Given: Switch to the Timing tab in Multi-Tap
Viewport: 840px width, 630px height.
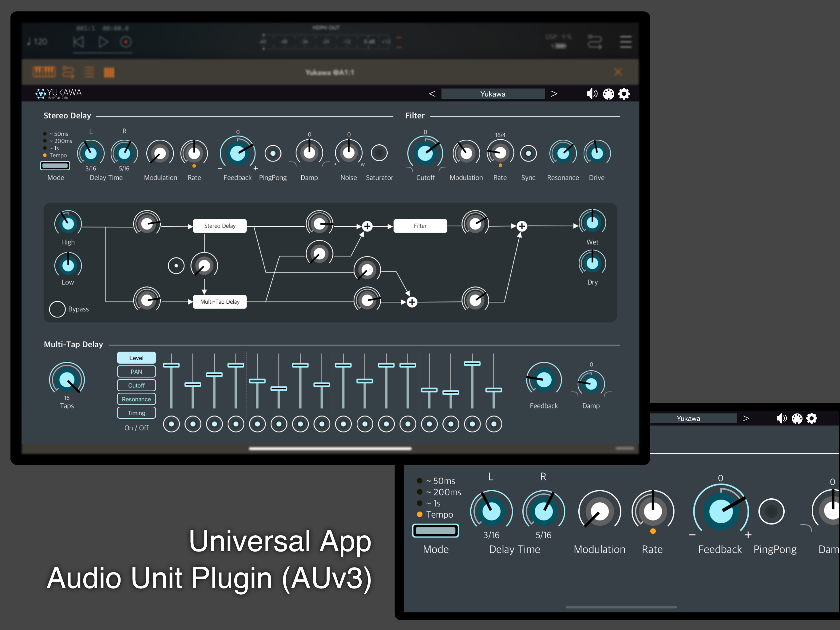Looking at the screenshot, I should (x=136, y=413).
